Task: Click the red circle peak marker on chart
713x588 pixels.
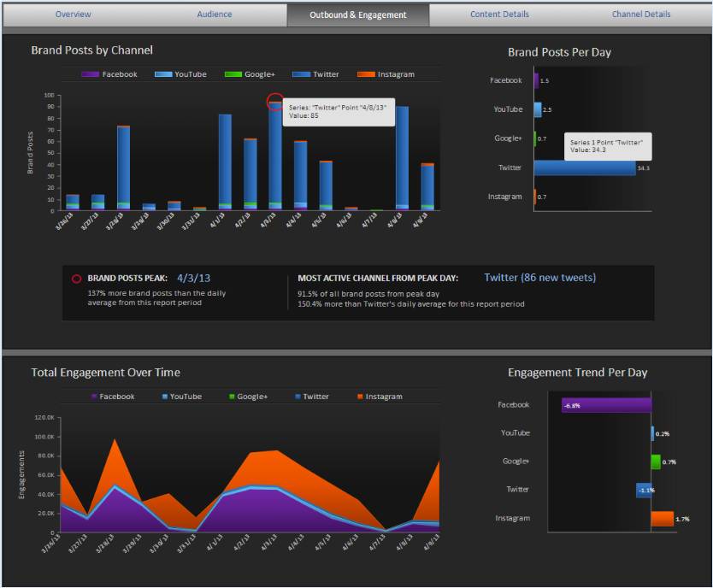Action: [x=275, y=102]
